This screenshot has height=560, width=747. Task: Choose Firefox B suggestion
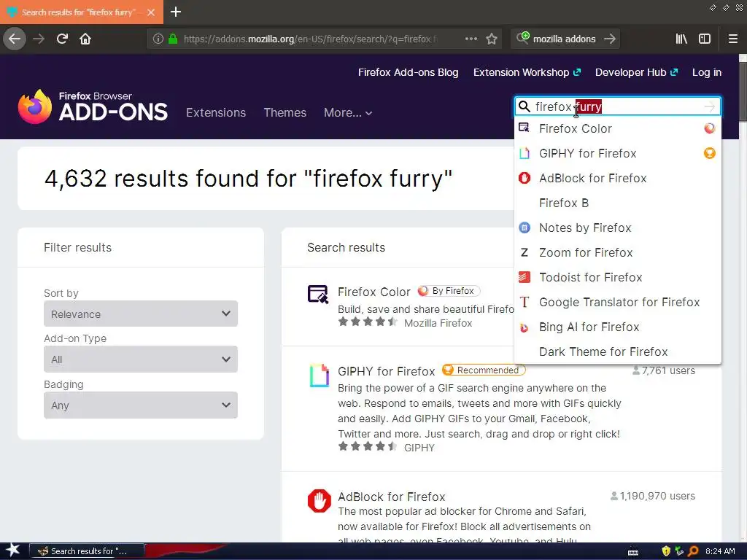[617, 203]
